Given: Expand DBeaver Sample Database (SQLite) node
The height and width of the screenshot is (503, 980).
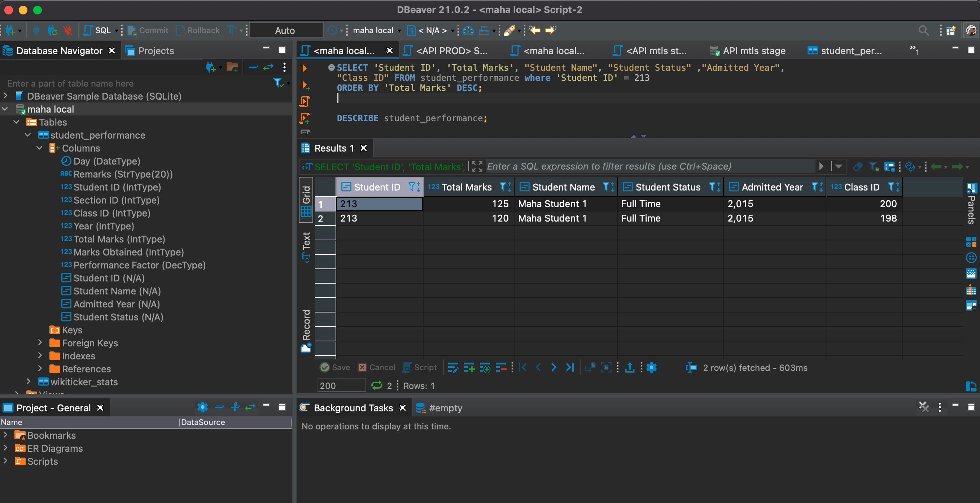Looking at the screenshot, I should tap(5, 96).
